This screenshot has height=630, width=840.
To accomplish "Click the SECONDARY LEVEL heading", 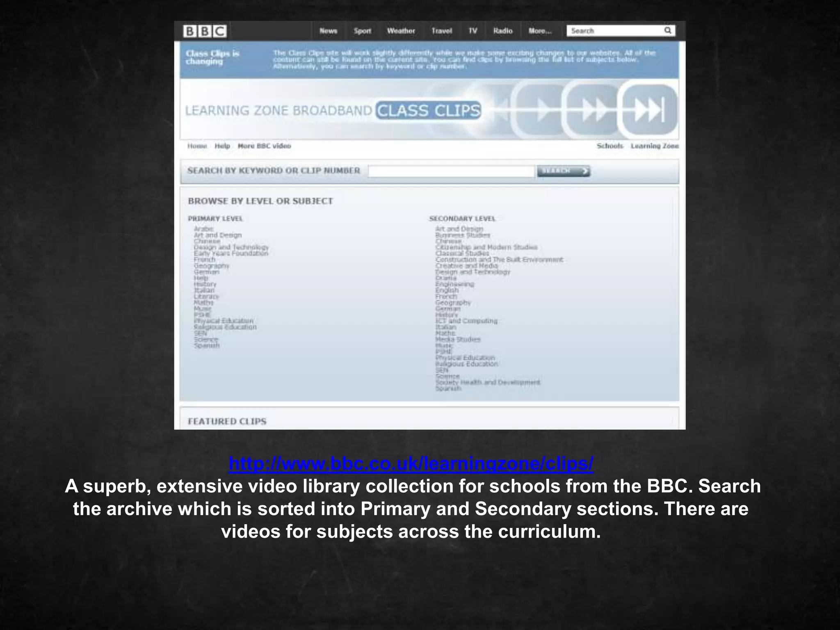I will click(462, 219).
